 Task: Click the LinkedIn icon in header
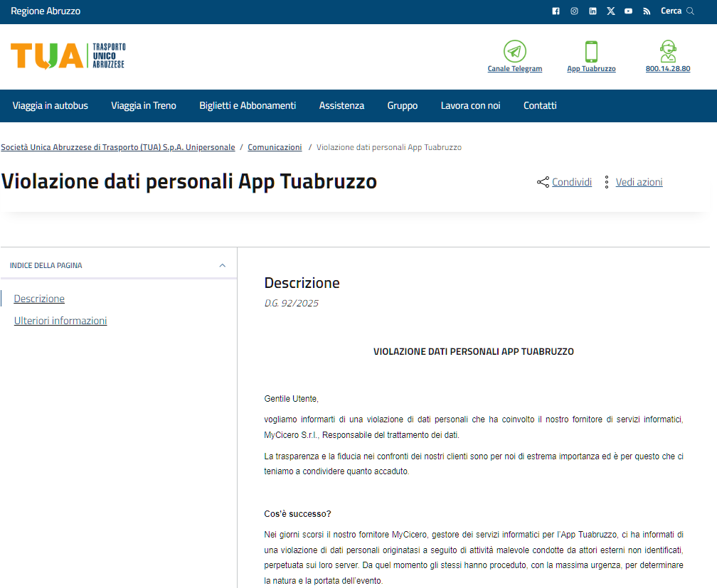(593, 11)
